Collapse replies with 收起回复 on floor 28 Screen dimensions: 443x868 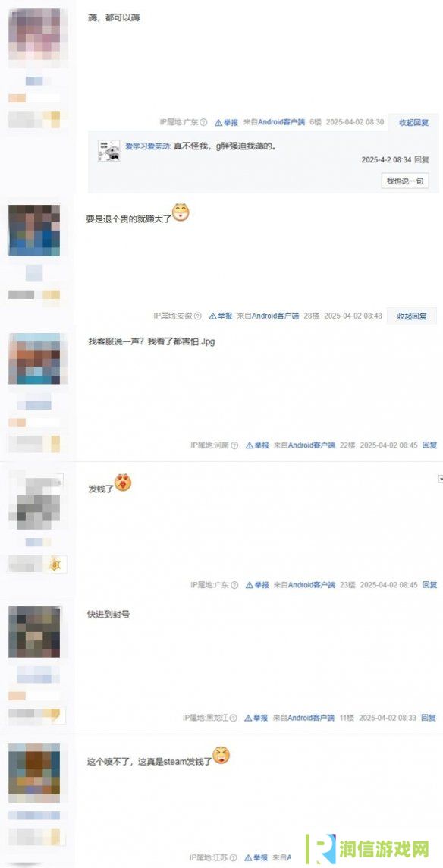pyautogui.click(x=411, y=316)
